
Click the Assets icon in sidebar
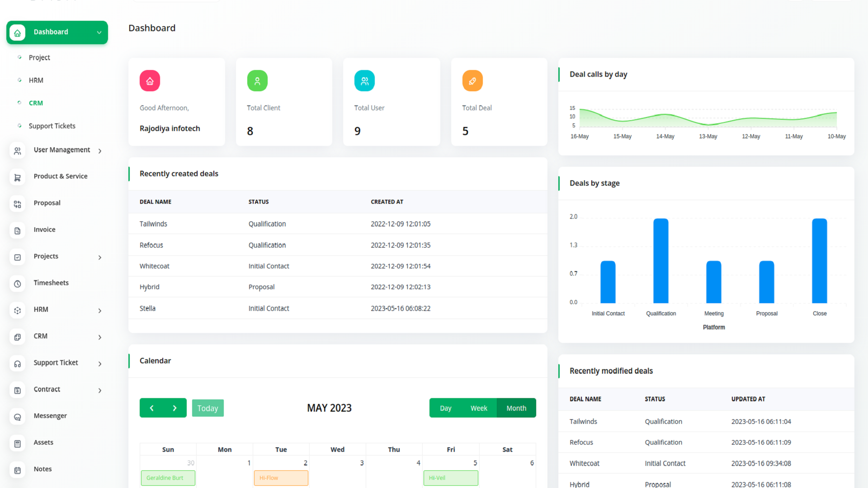pyautogui.click(x=17, y=443)
